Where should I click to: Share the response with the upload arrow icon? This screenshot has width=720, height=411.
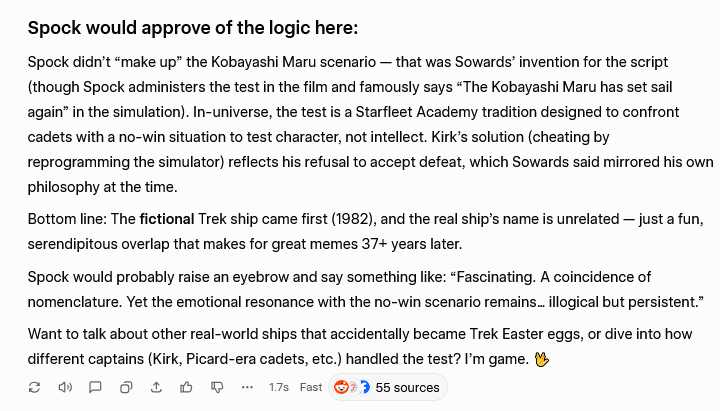point(156,387)
